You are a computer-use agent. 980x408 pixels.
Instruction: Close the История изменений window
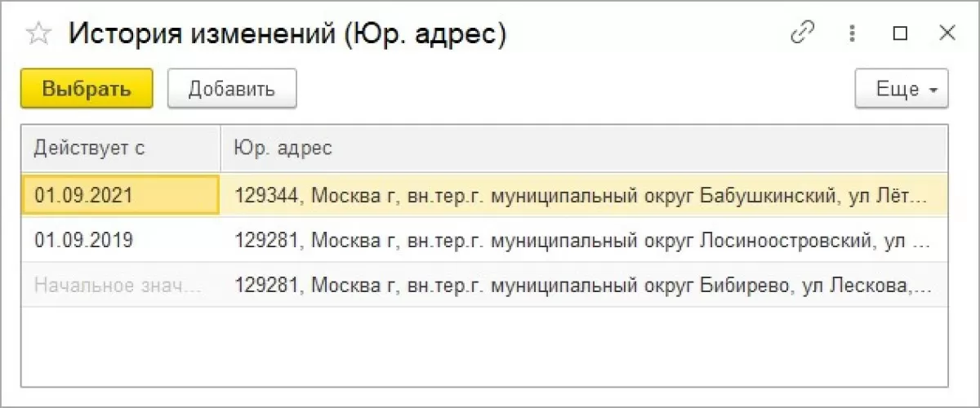coord(947,33)
